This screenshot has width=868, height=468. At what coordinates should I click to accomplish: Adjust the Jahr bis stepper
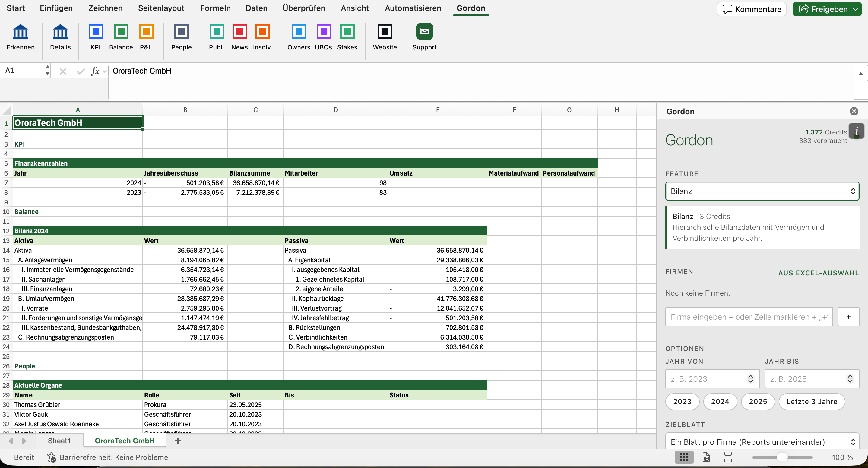(x=850, y=379)
